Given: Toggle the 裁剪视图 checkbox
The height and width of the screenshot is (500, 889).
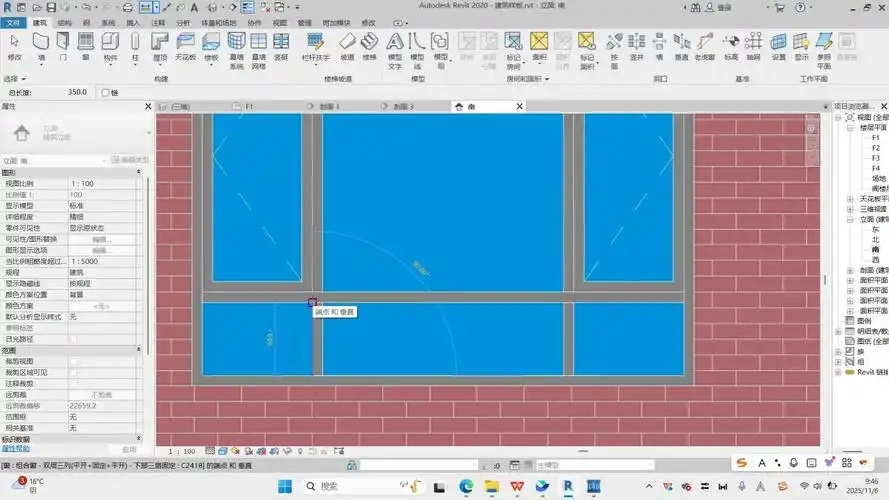Looking at the screenshot, I should coord(74,361).
